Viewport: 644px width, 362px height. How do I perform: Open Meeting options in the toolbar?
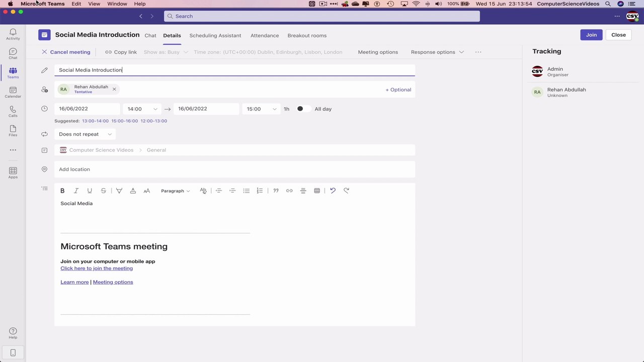378,52
